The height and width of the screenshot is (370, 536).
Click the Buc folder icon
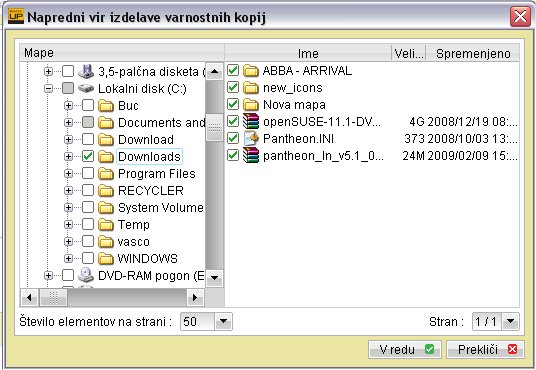tap(106, 106)
